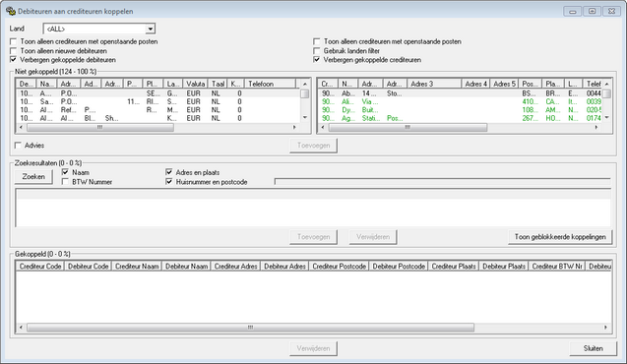Sort debtors by Valuta column header
Image resolution: width=627 pixels, height=364 pixels.
click(196, 84)
